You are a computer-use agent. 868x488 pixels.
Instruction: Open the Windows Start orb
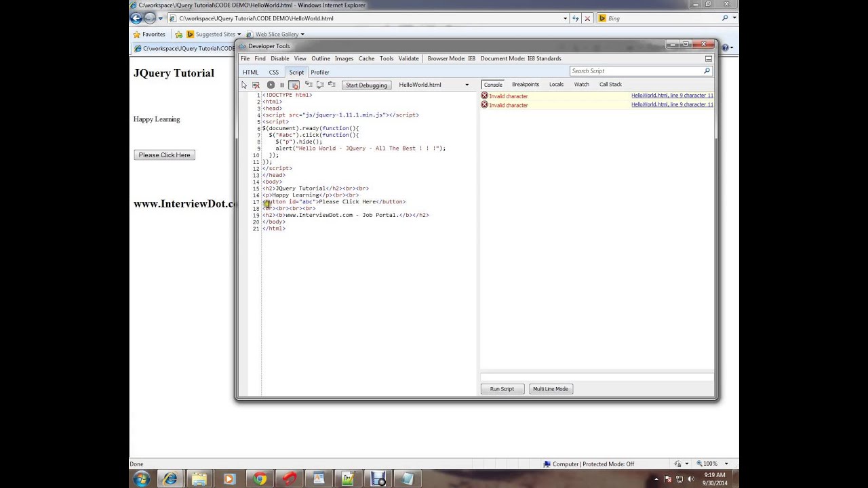(x=142, y=479)
